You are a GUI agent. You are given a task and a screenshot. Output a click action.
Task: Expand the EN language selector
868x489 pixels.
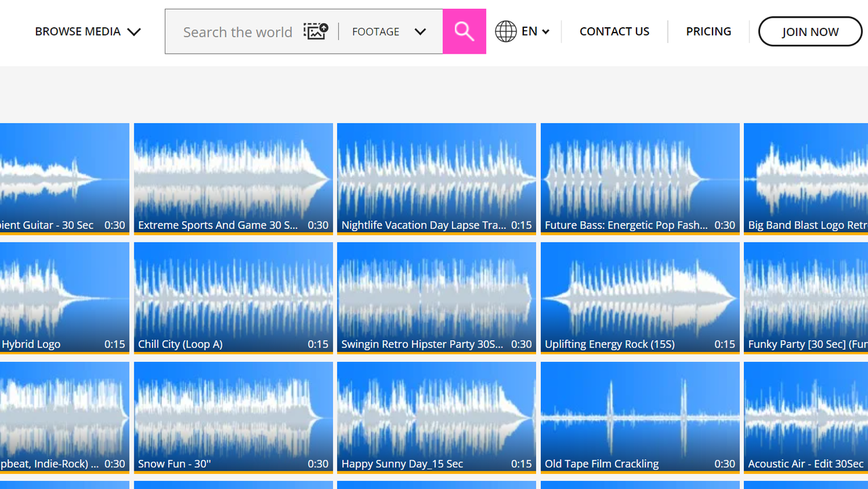(535, 31)
